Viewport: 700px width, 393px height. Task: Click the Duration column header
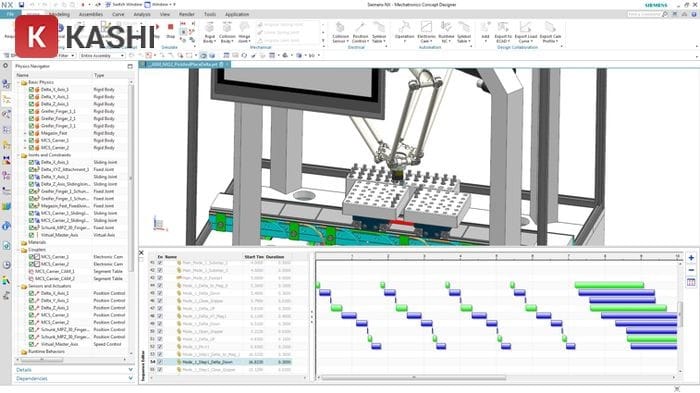click(275, 257)
